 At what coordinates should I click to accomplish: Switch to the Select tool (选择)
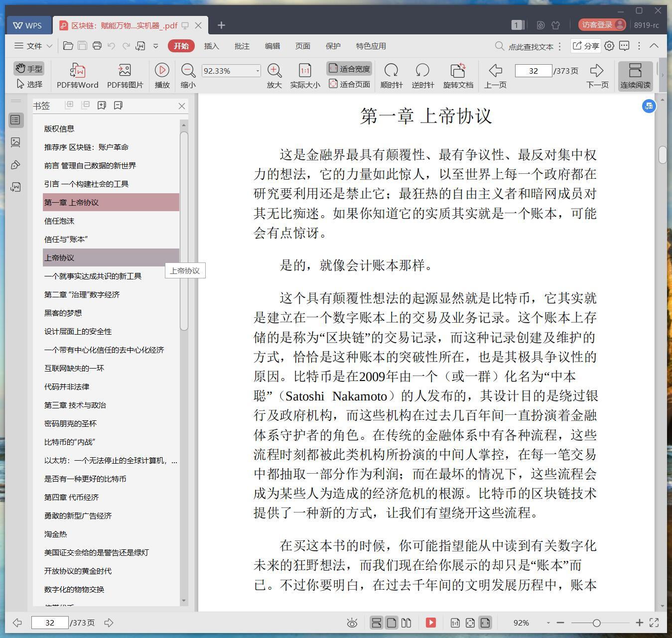29,84
